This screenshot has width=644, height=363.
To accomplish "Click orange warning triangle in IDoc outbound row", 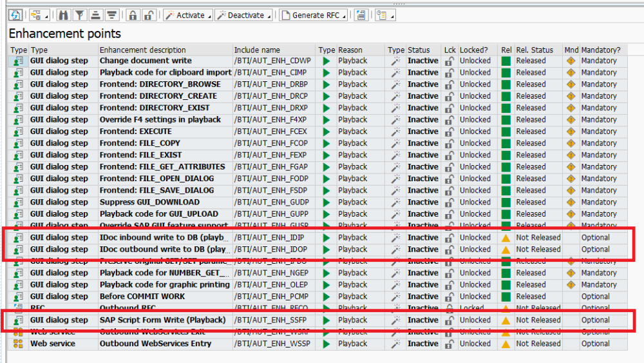I will 506,250.
